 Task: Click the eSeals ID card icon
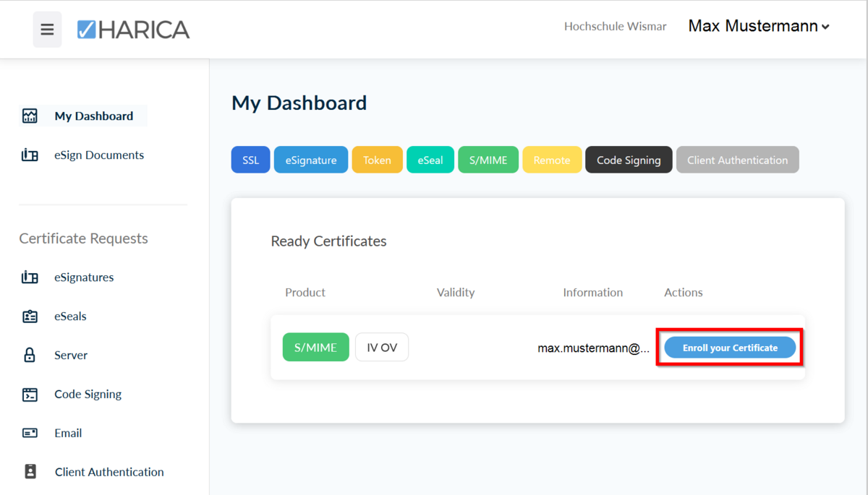30,317
